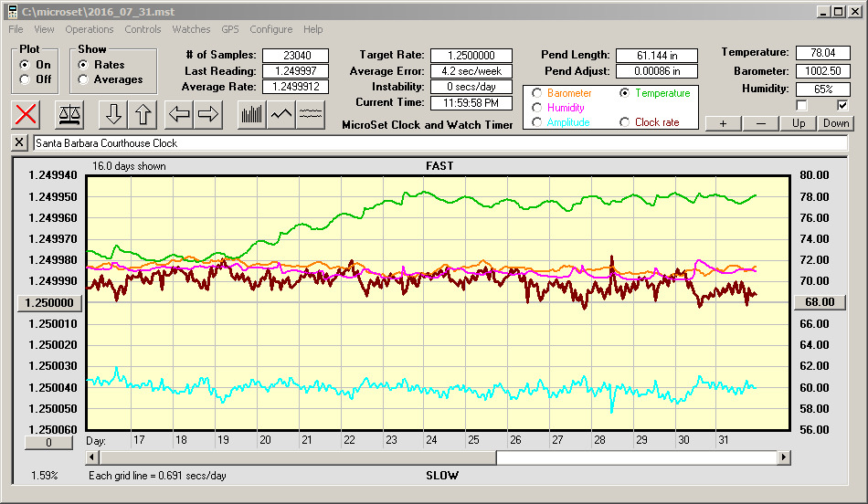Click the '16.0 days shown' text
This screenshot has width=868, height=504.
pyautogui.click(x=129, y=166)
